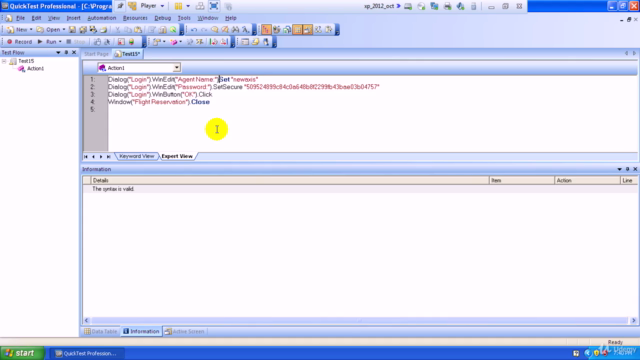Viewport: 640px width, 360px height.
Task: Click the Run button
Action: pos(47,42)
